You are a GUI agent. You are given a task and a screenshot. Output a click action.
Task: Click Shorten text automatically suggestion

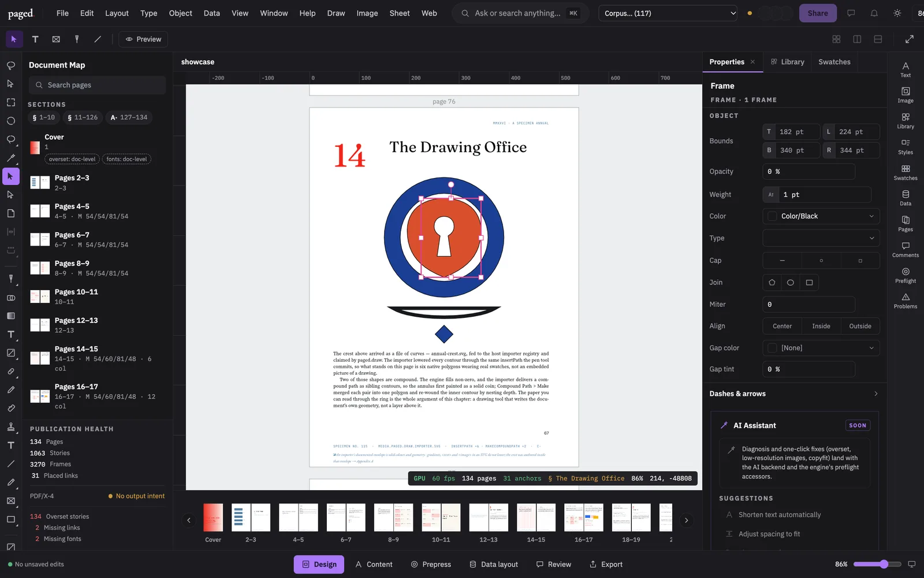click(x=779, y=515)
